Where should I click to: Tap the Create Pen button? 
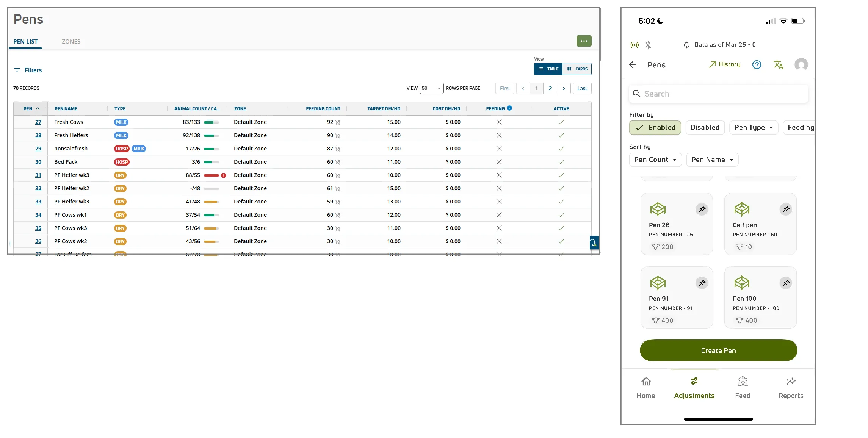pyautogui.click(x=718, y=350)
